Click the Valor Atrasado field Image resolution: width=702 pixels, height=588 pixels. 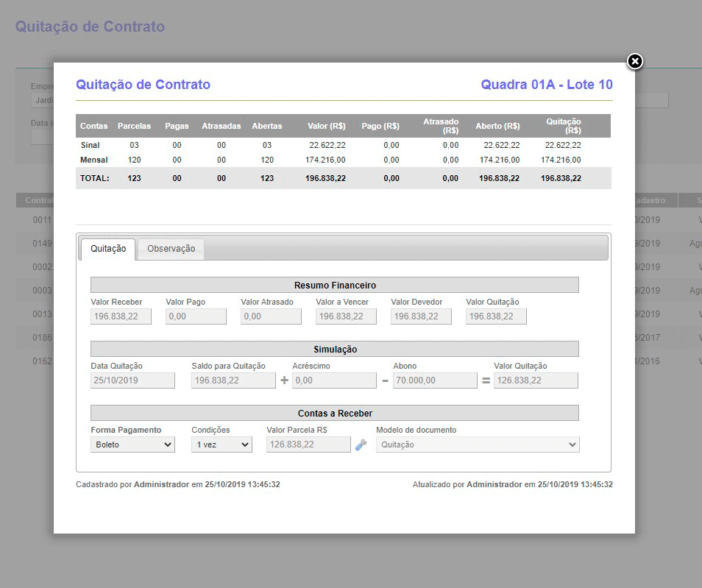point(272,316)
